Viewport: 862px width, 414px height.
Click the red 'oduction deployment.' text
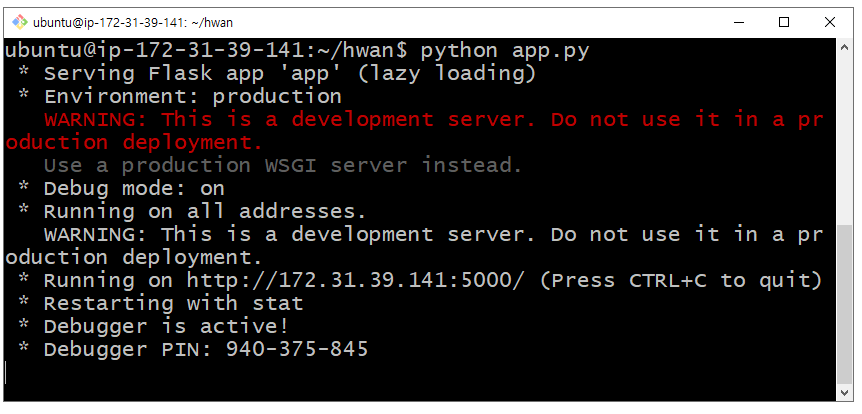(x=134, y=143)
